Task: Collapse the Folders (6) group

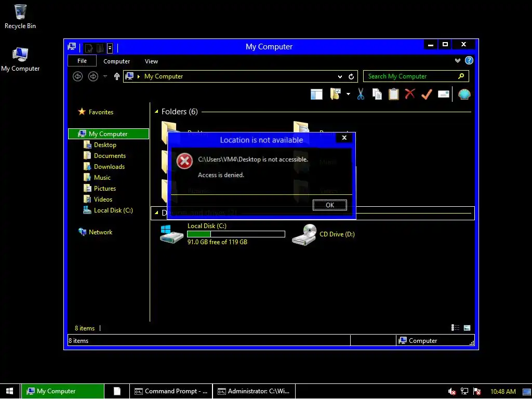Action: coord(156,112)
